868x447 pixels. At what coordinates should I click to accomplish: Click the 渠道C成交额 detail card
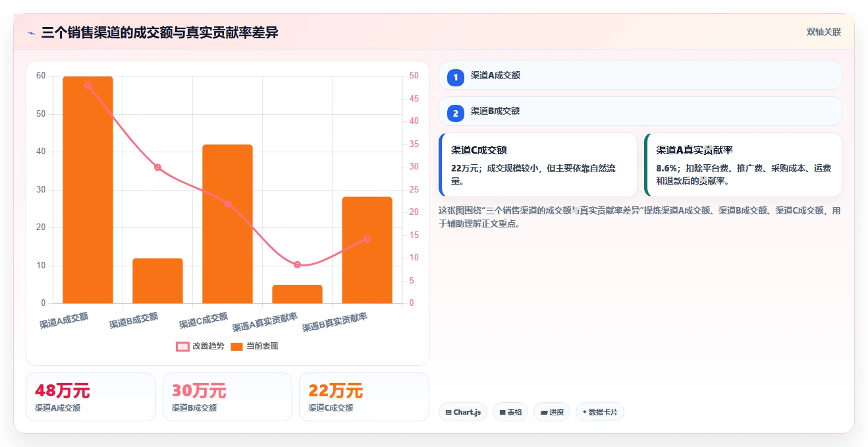pyautogui.click(x=538, y=165)
